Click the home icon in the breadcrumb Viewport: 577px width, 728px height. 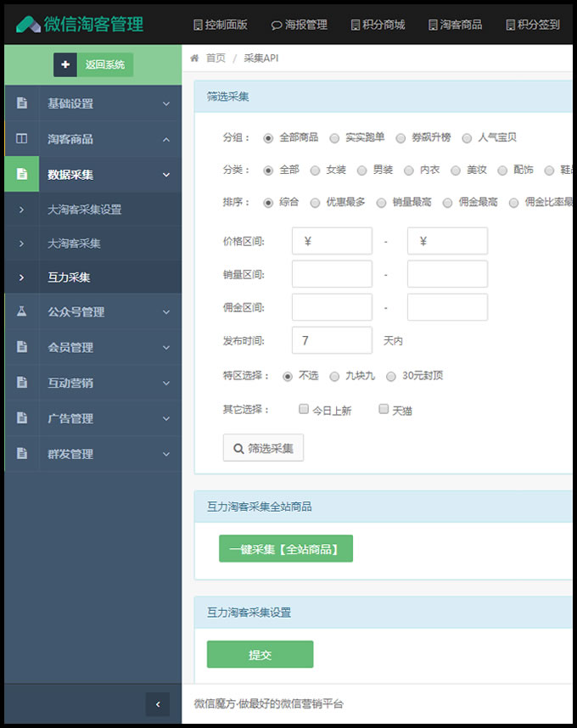194,58
